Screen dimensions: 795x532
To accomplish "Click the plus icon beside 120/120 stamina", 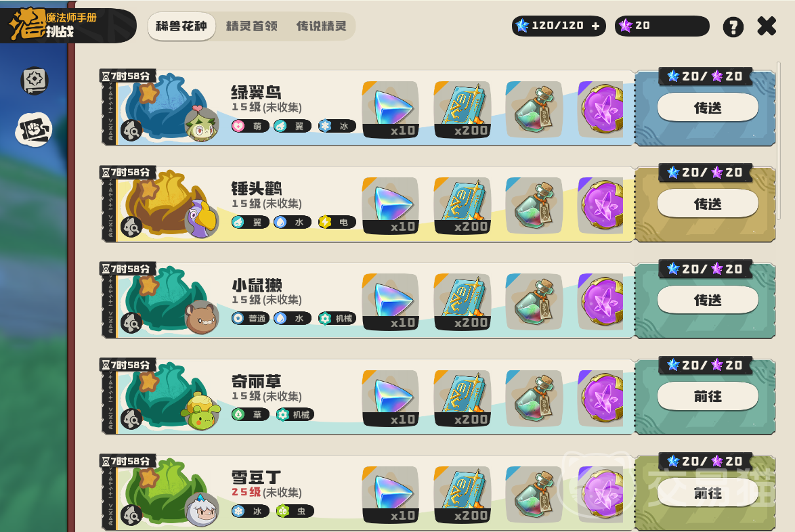I will click(x=595, y=26).
